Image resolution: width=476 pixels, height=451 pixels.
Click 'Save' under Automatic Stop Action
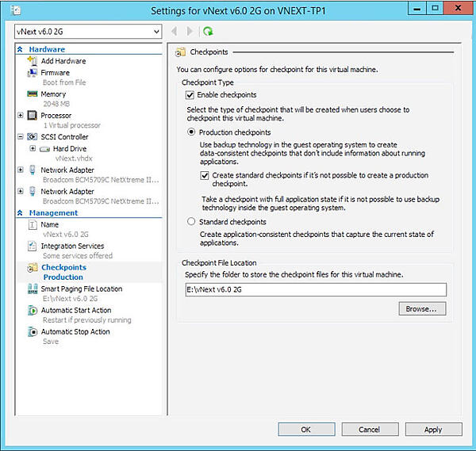coord(51,342)
